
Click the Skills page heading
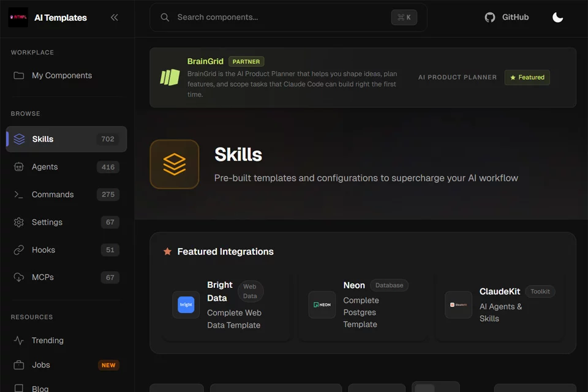coord(238,154)
